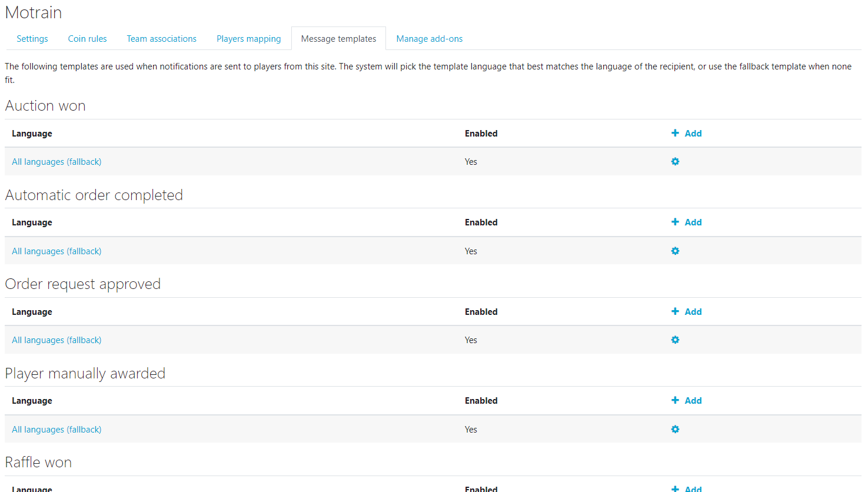Click Enabled column header in Automatic order completed table

481,222
